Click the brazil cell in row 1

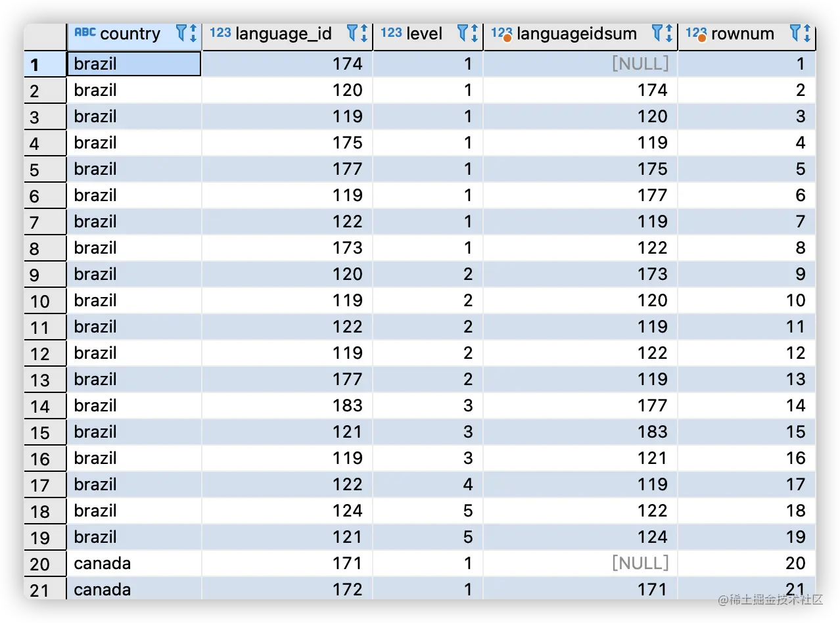click(134, 64)
